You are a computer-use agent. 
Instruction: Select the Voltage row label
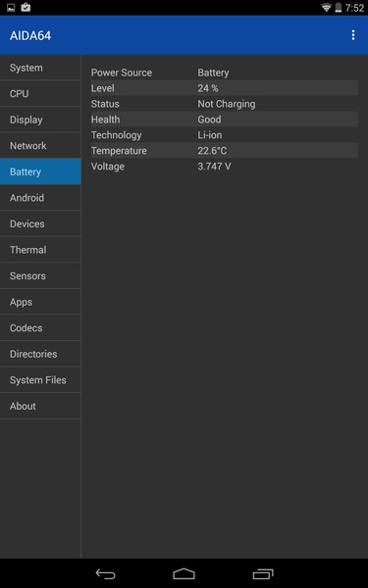click(108, 167)
